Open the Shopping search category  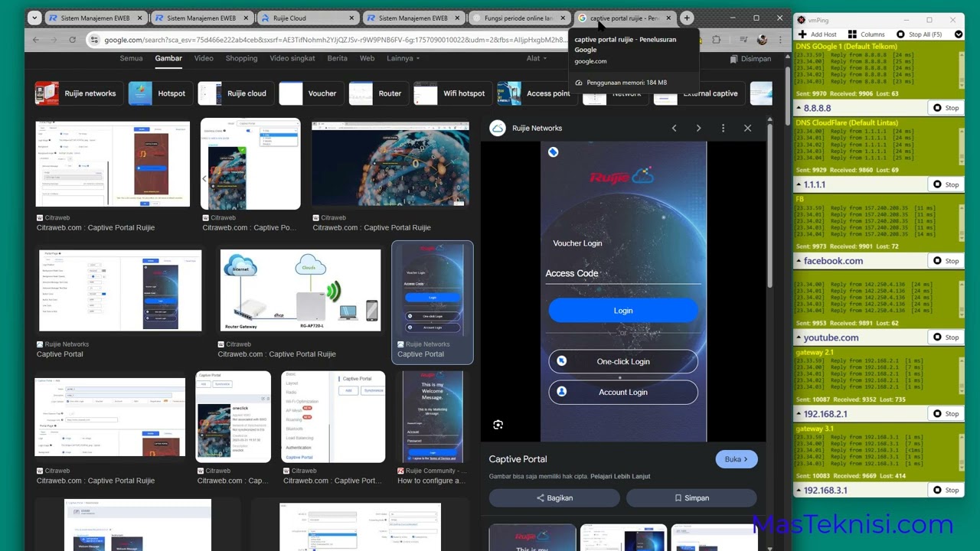pos(241,58)
